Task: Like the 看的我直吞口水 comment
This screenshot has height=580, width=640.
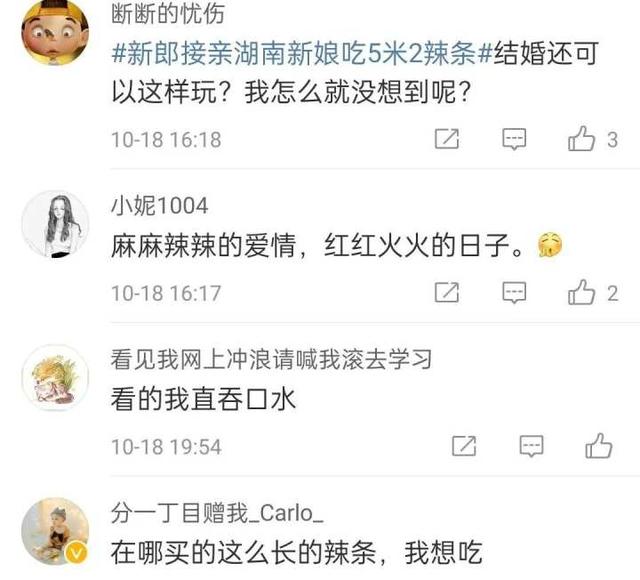Action: tap(599, 445)
